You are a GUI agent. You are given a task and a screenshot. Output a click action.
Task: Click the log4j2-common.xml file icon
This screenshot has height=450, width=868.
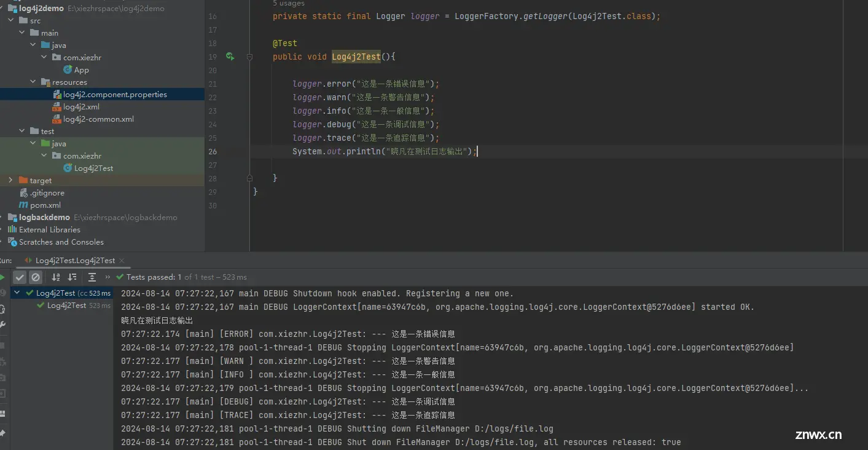pos(57,119)
